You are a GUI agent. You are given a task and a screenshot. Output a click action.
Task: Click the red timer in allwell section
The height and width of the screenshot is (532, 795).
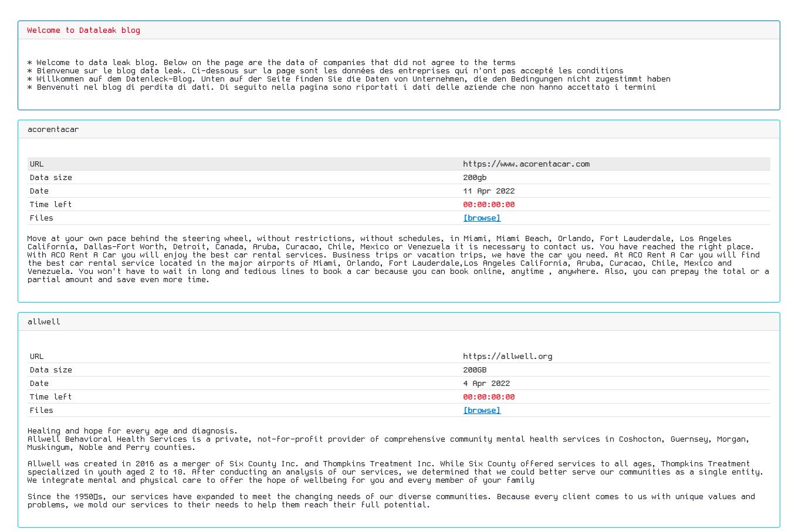tap(488, 397)
